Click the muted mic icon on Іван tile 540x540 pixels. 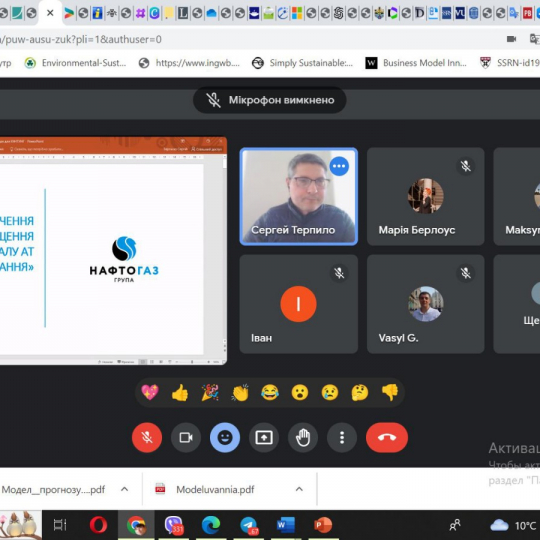339,273
